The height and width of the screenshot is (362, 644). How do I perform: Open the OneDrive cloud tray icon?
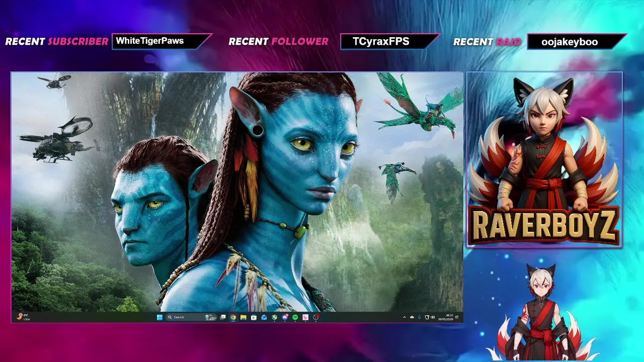[412, 317]
